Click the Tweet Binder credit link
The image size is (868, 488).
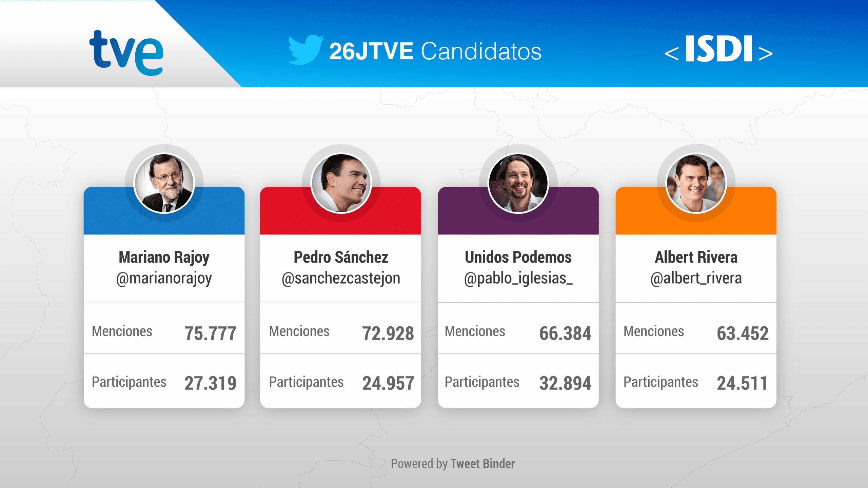[x=482, y=464]
